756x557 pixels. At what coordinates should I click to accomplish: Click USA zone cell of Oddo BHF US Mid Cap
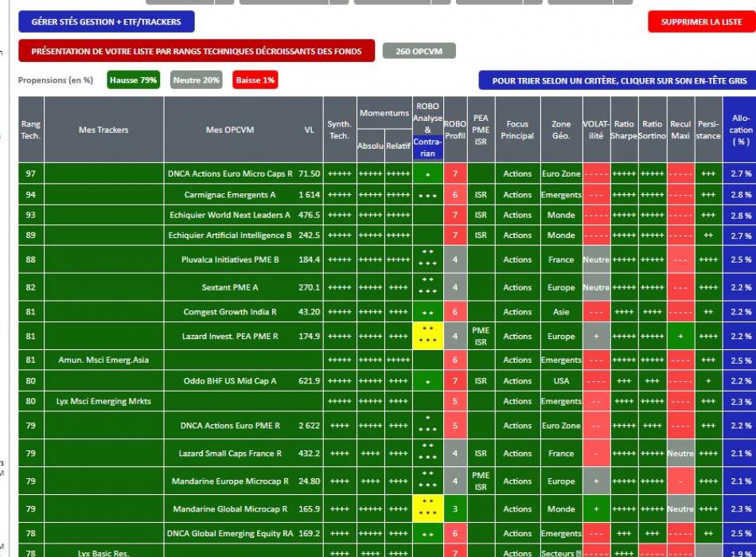[x=561, y=381]
